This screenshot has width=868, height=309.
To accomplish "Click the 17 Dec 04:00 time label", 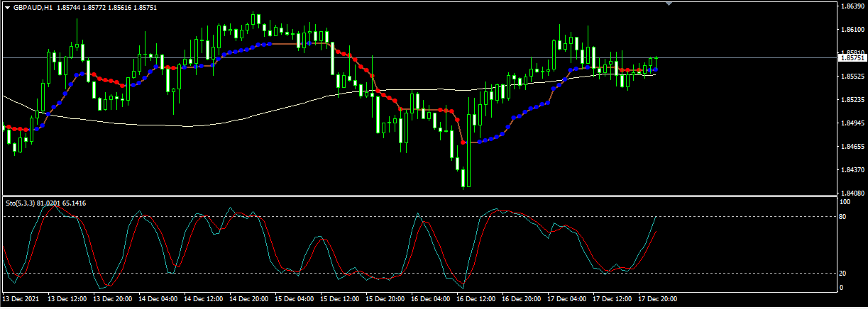I will tap(566, 299).
